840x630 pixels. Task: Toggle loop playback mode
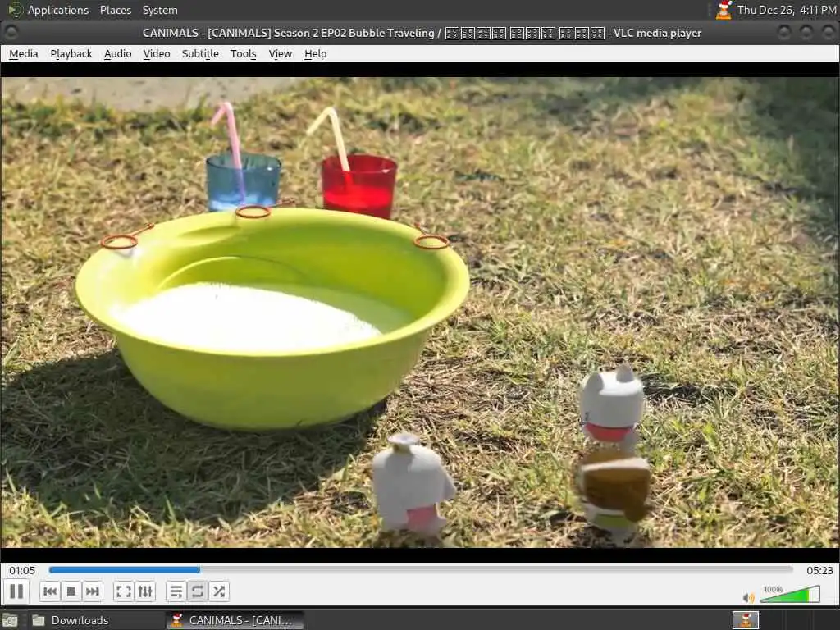coord(197,591)
